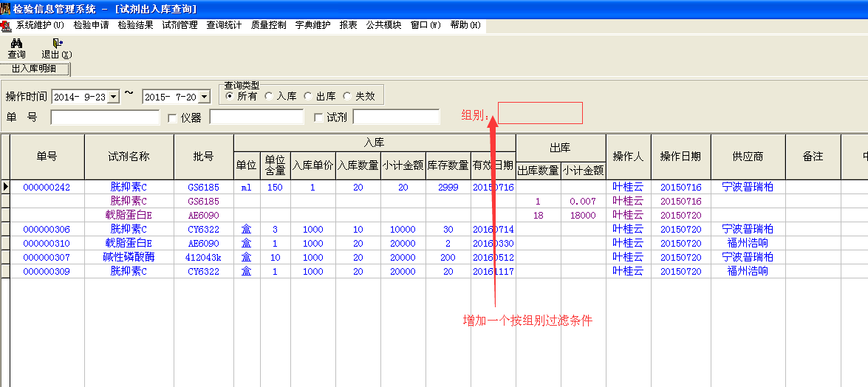Click outbound subtotal 18000
The width and height of the screenshot is (868, 387).
point(583,216)
